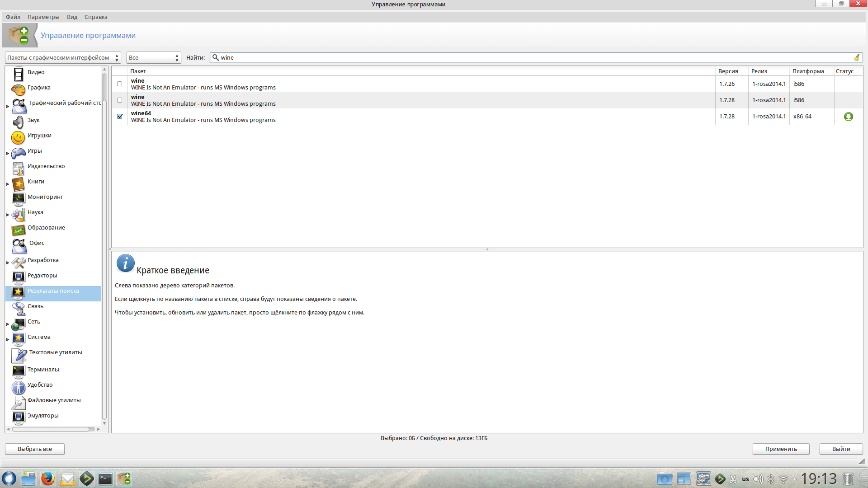Open the package type filter dropdown
The height and width of the screenshot is (488, 868).
pyautogui.click(x=63, y=58)
